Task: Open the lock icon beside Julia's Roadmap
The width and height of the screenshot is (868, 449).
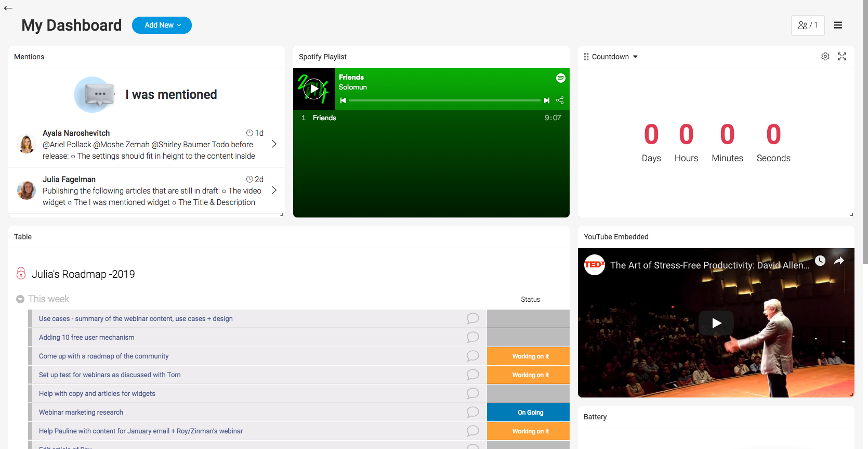Action: point(21,273)
